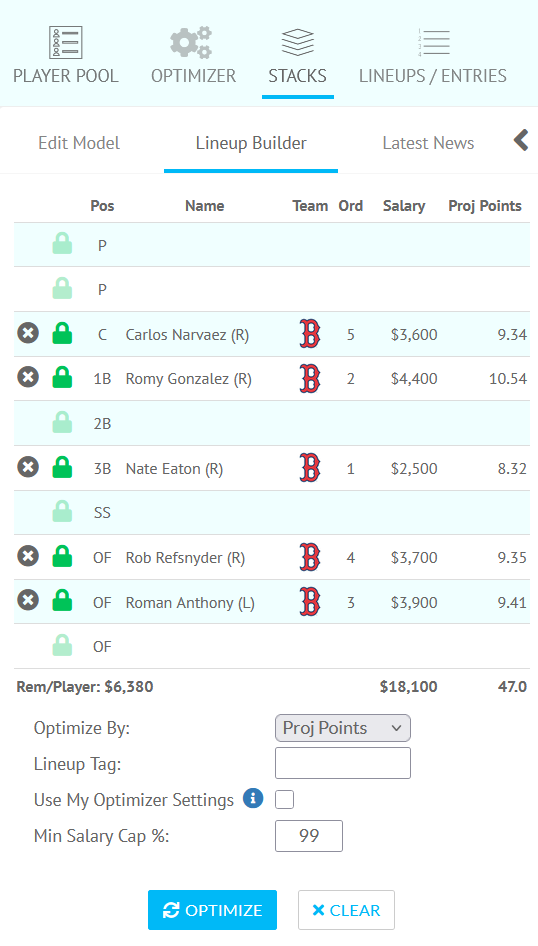Remove Nate Eaton from the 3B slot
This screenshot has height=946, width=538.
[x=28, y=467]
